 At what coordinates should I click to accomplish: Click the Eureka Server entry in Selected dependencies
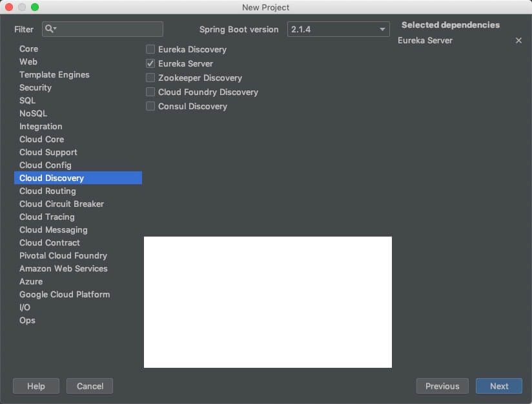pyautogui.click(x=425, y=41)
